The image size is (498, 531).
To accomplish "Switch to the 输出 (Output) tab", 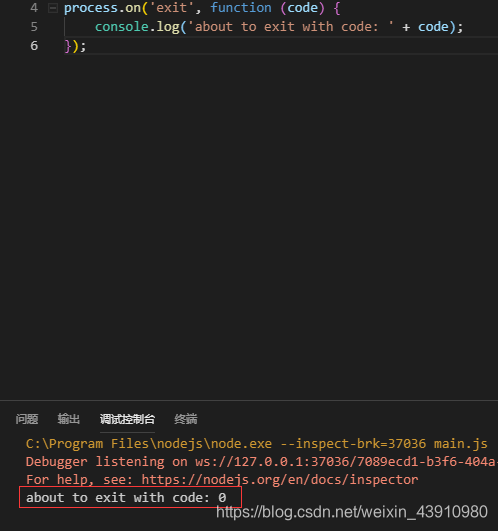I will point(68,419).
